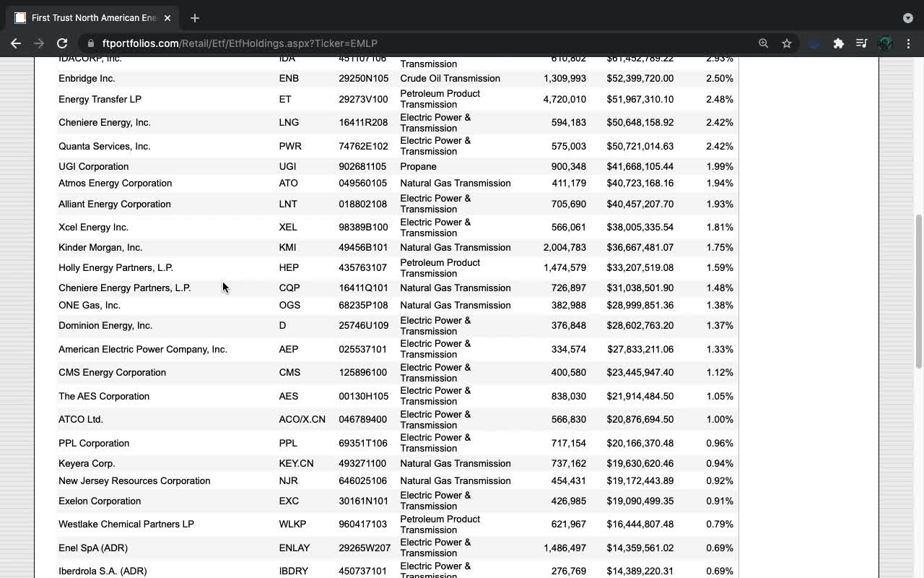
Task: View site info via the lock icon
Action: pyautogui.click(x=90, y=43)
